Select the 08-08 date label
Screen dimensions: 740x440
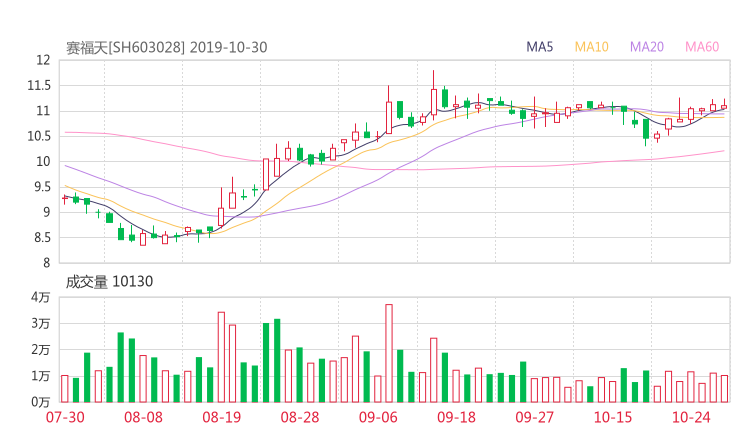tap(143, 417)
